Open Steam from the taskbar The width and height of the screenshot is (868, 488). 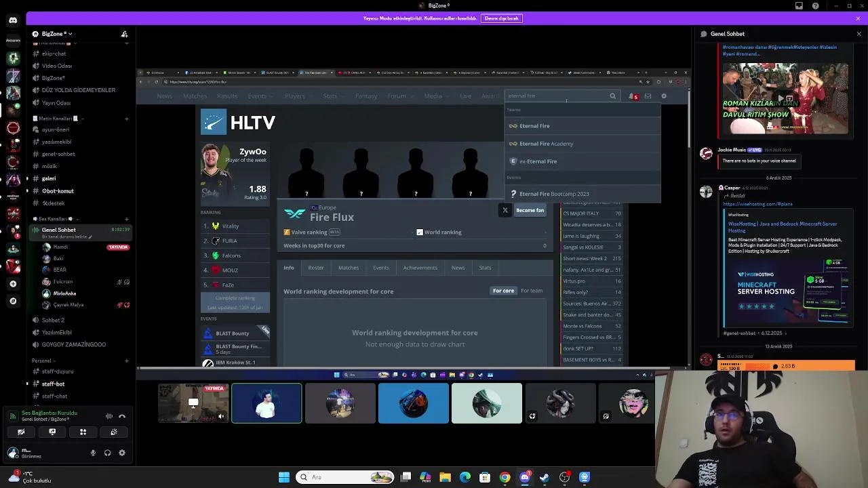(x=545, y=477)
